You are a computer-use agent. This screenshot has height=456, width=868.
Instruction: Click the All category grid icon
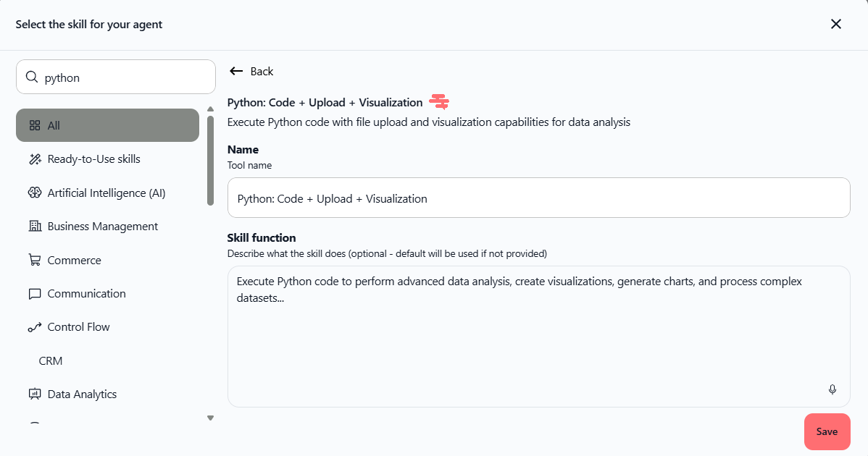pyautogui.click(x=34, y=126)
